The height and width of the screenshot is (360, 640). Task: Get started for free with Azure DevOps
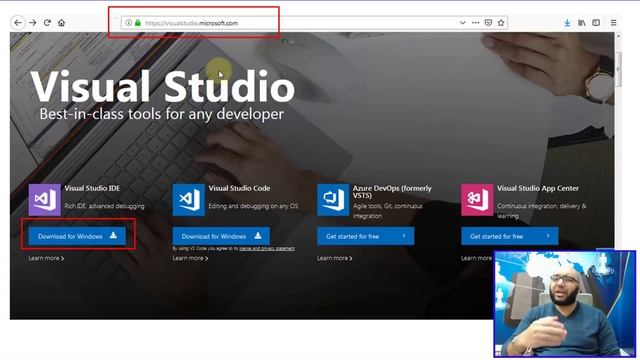[x=366, y=236]
